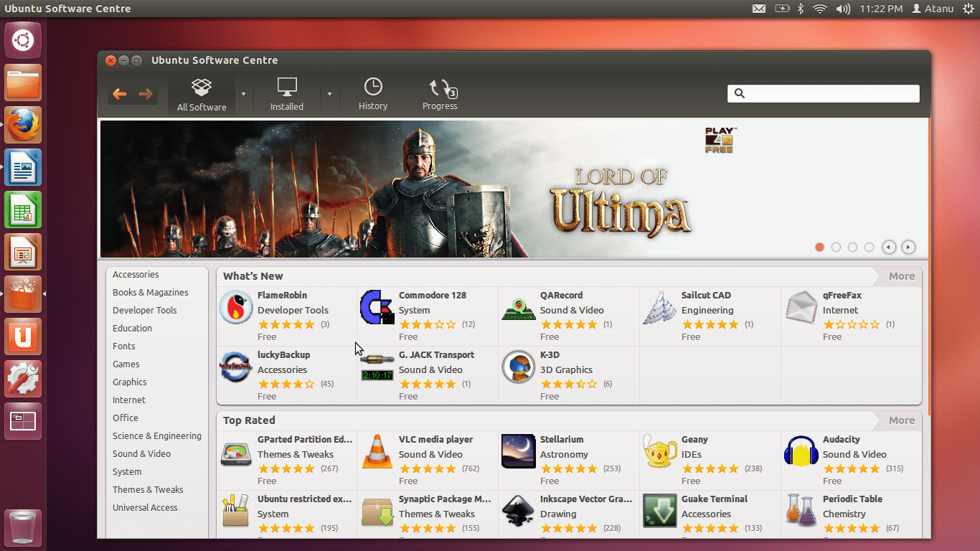Open the Trash in the launcher
The width and height of the screenshot is (980, 551).
click(x=23, y=528)
